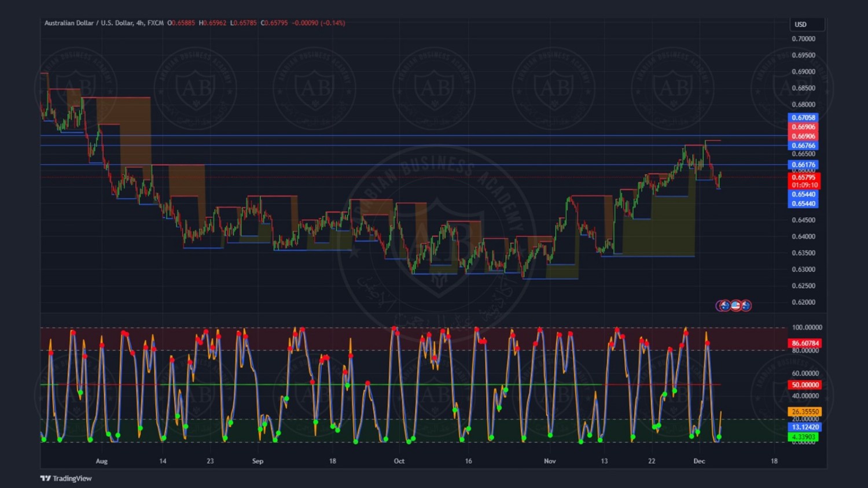Click the 13.12420 blue indicator label
This screenshot has width=868, height=488.
click(x=805, y=427)
